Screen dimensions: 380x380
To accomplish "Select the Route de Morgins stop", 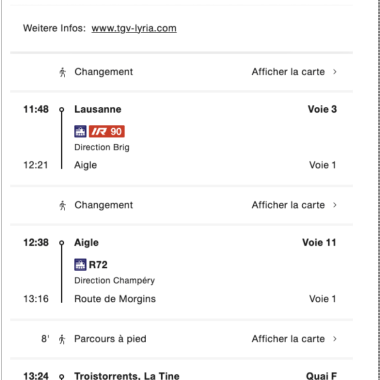I will 115,299.
